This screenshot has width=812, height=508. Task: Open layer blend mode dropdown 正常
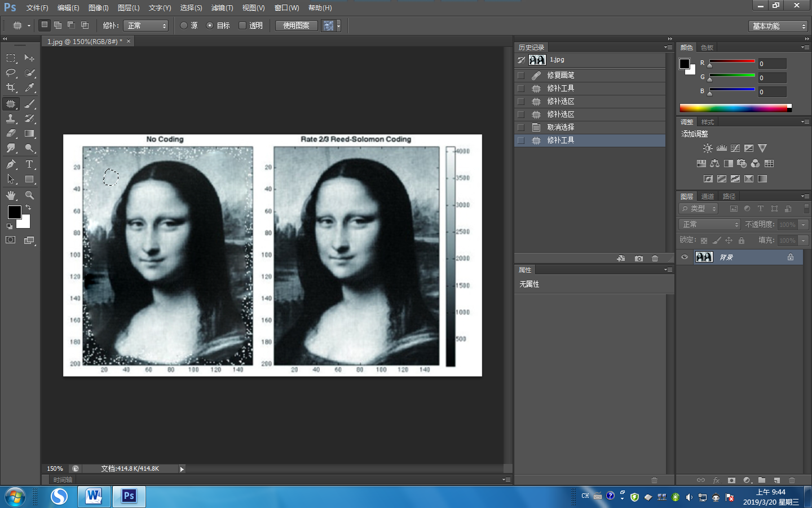(709, 225)
